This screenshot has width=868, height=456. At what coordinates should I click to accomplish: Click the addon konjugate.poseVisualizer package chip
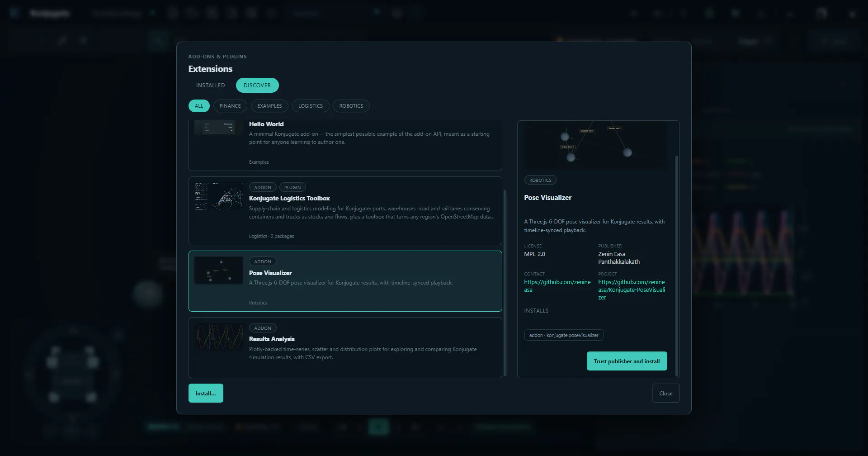pos(564,335)
